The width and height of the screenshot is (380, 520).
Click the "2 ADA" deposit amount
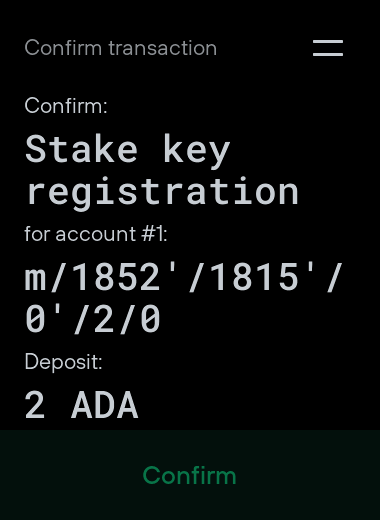(x=81, y=405)
